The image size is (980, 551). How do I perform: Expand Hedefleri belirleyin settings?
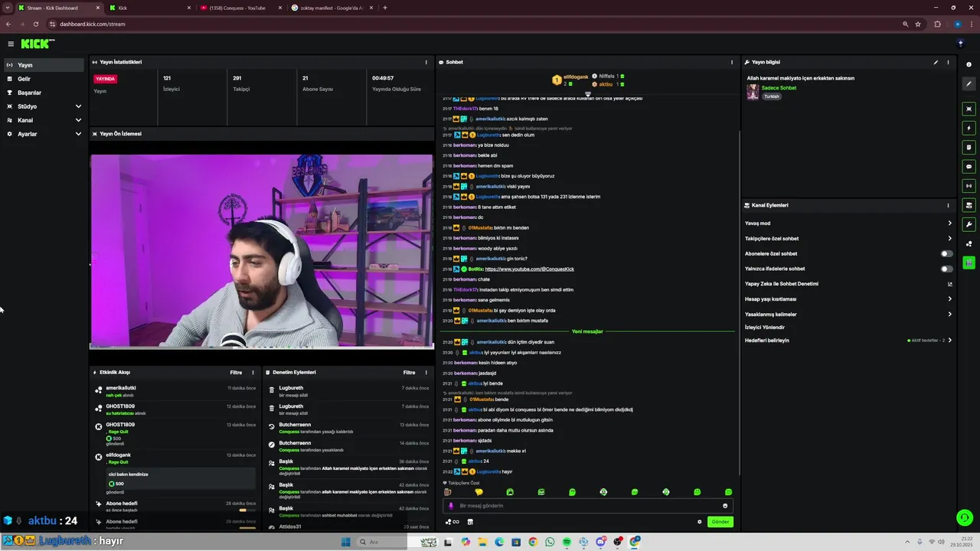(848, 340)
